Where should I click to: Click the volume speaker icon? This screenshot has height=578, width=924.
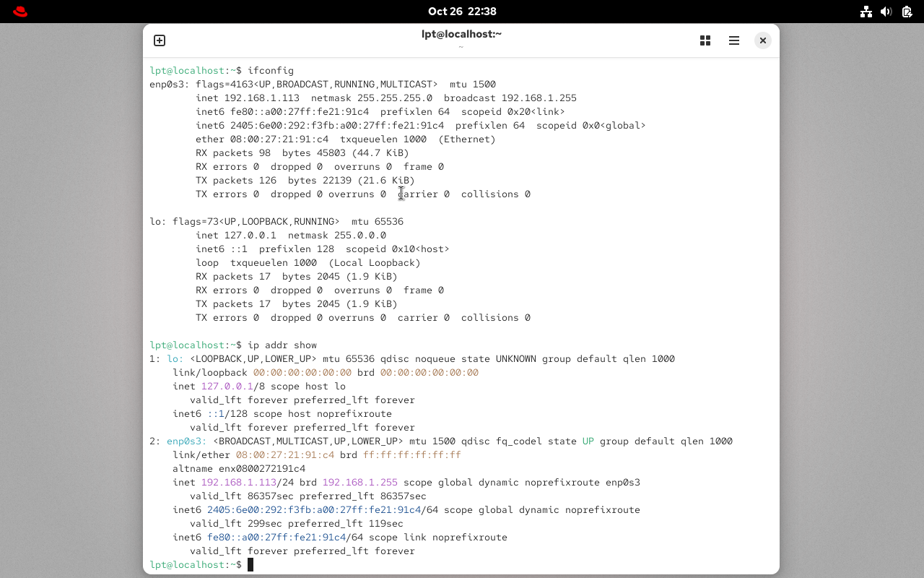(886, 12)
